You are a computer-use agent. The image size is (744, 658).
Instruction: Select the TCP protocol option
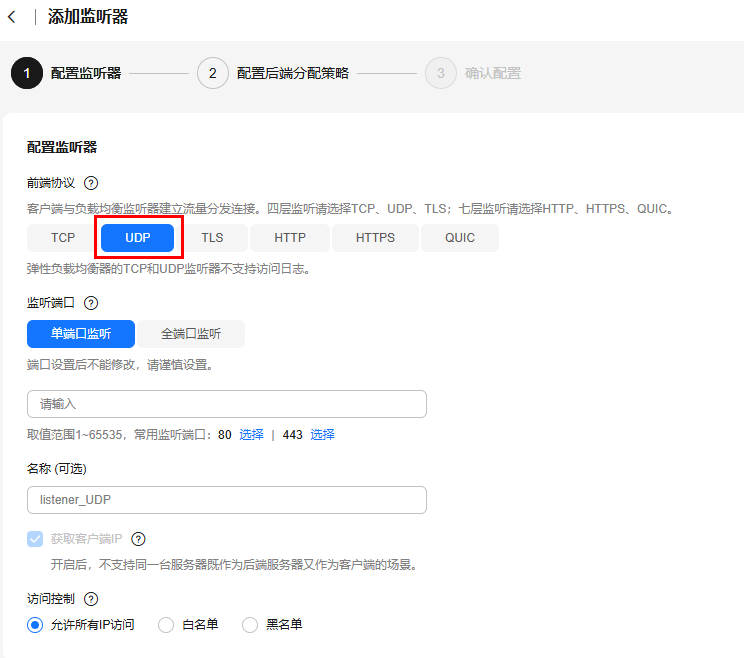tap(63, 238)
